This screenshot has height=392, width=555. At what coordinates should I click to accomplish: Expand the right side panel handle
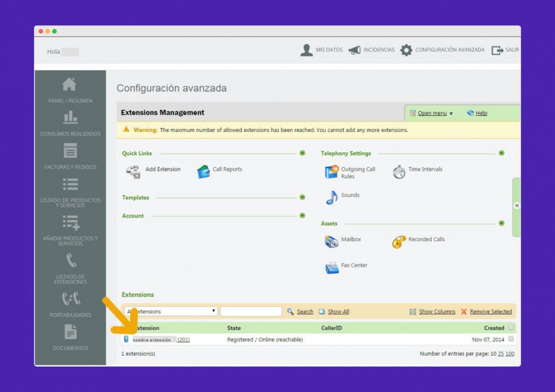pos(517,206)
